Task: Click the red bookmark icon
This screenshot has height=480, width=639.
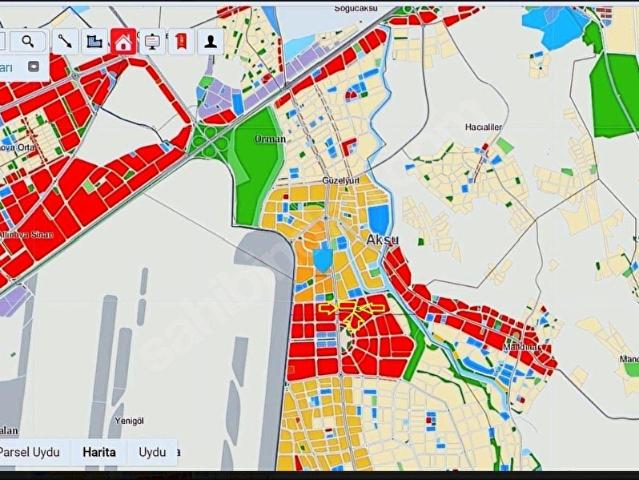Action: (x=181, y=41)
